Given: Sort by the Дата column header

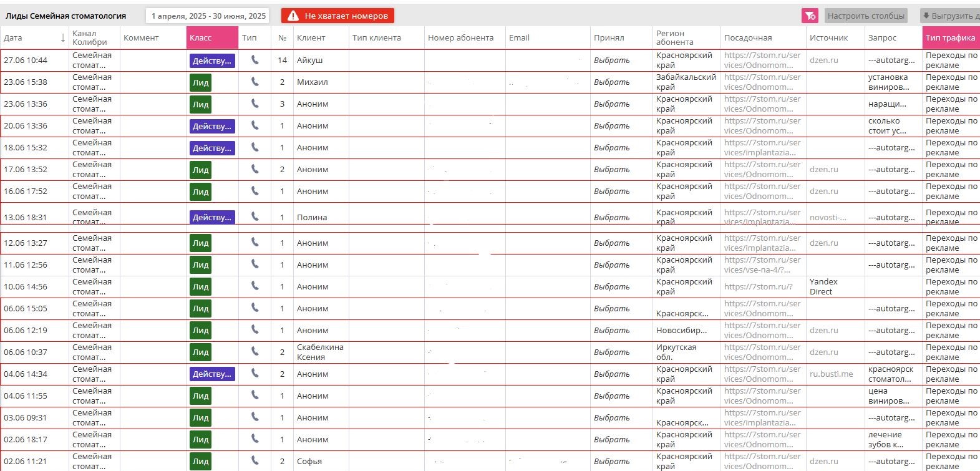Looking at the screenshot, I should pyautogui.click(x=35, y=37).
